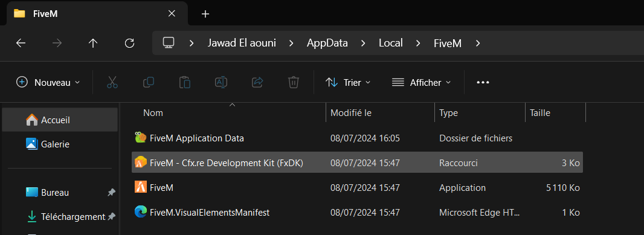Click the FiveM application orange icon
The height and width of the screenshot is (235, 644).
(x=141, y=187)
